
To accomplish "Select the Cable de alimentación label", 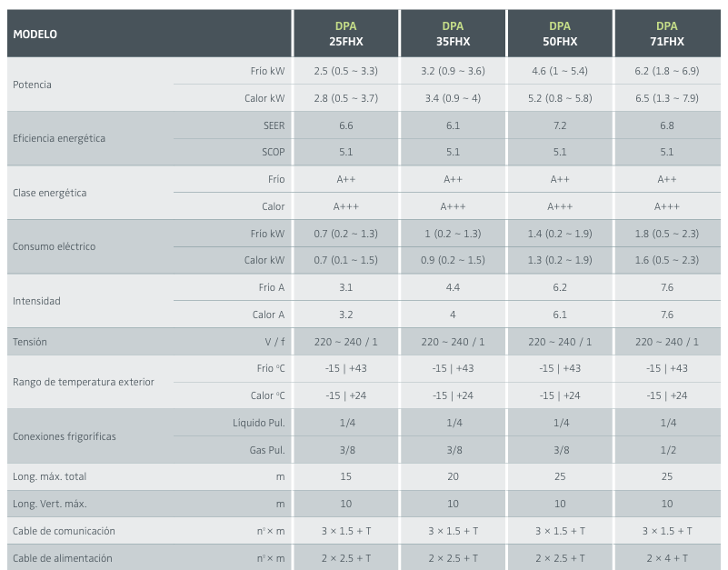I will [x=63, y=558].
